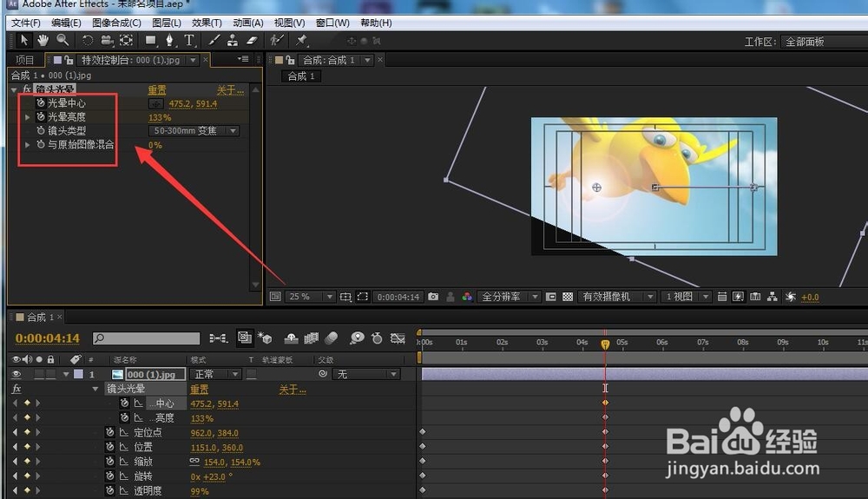
Task: Open the 1 视图 view layout dropdown
Action: pos(687,297)
